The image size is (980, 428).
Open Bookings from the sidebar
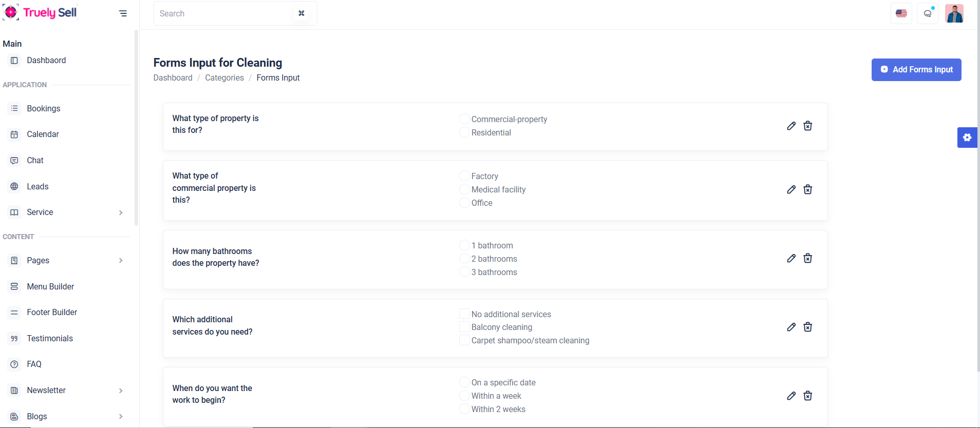44,109
